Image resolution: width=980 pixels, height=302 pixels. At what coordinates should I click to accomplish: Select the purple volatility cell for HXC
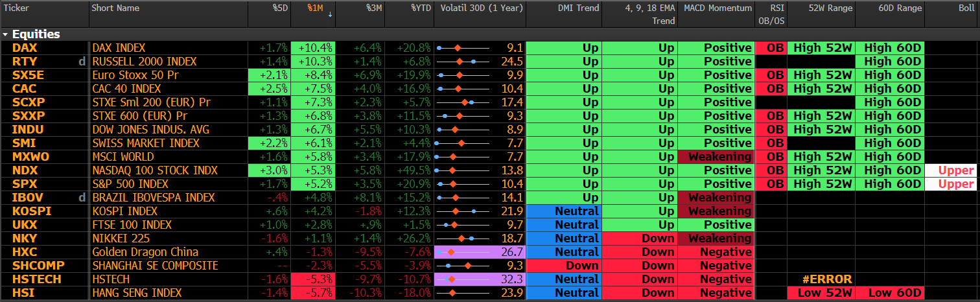pyautogui.click(x=478, y=252)
